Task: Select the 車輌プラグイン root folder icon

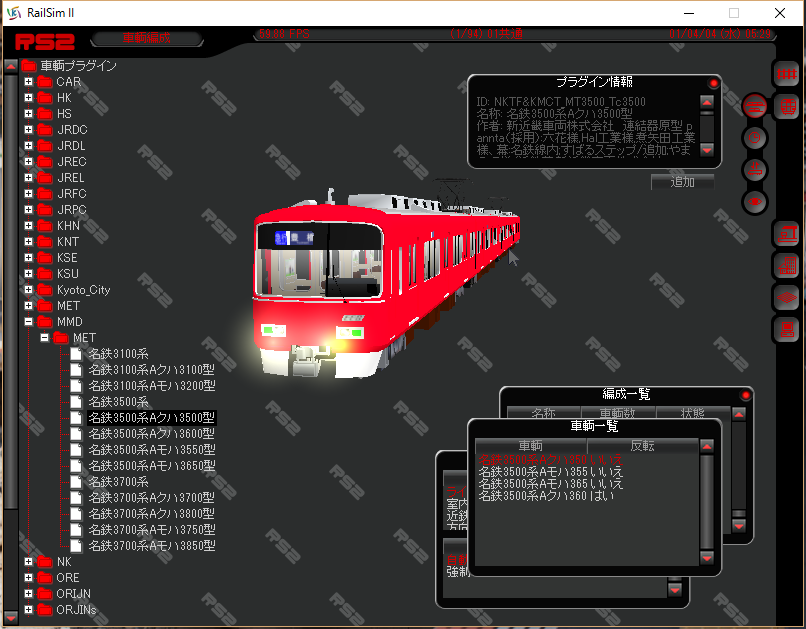Action: click(x=28, y=65)
